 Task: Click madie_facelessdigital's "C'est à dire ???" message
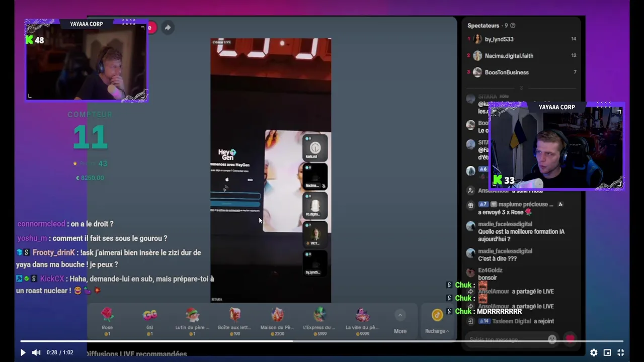tap(497, 258)
